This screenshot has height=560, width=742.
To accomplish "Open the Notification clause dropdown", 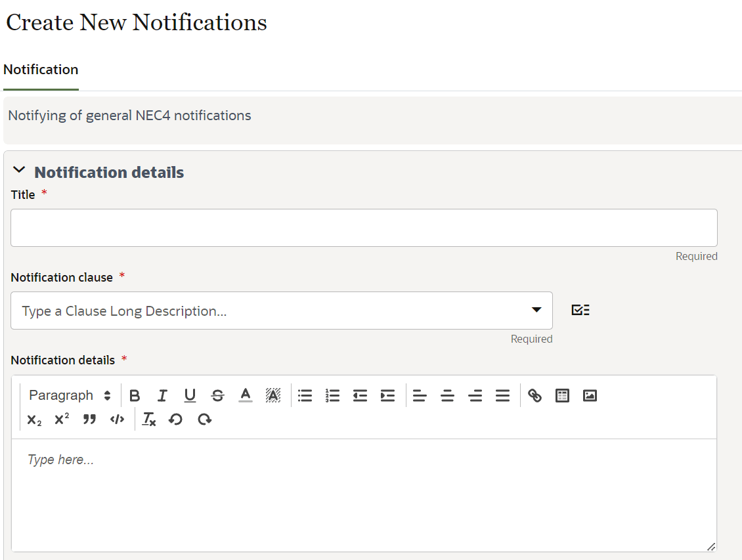I will point(537,310).
